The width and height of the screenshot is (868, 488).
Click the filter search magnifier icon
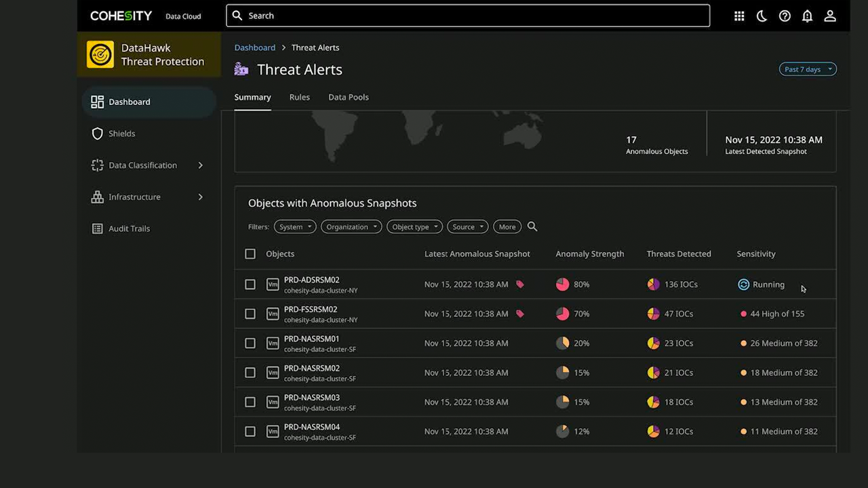click(532, 226)
